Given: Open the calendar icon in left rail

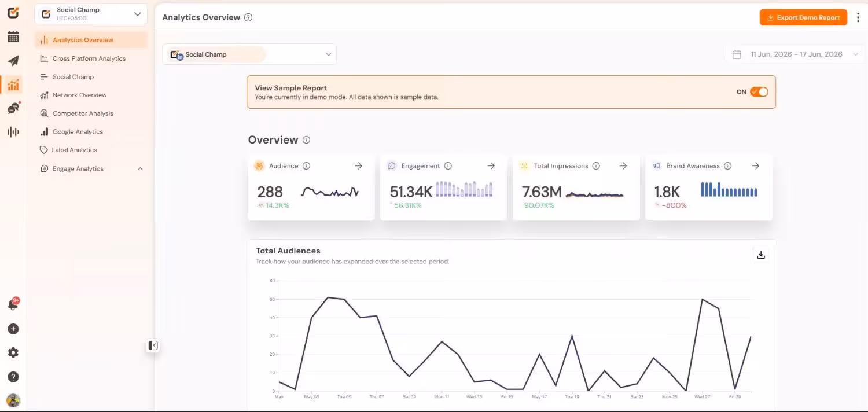Looking at the screenshot, I should coord(13,37).
